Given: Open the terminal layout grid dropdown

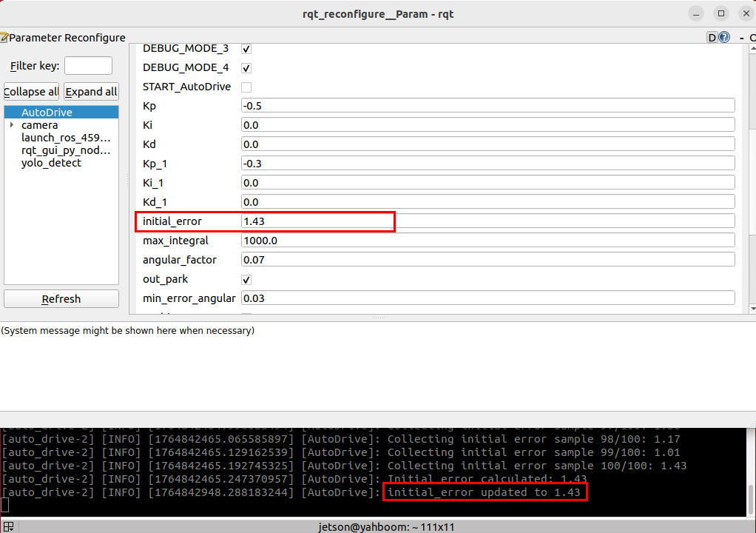Looking at the screenshot, I should 8,527.
